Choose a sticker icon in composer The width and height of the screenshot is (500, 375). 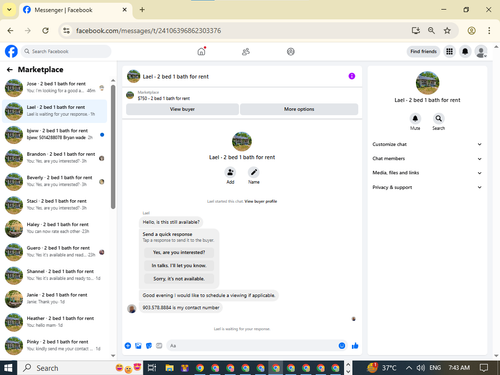[x=149, y=346]
